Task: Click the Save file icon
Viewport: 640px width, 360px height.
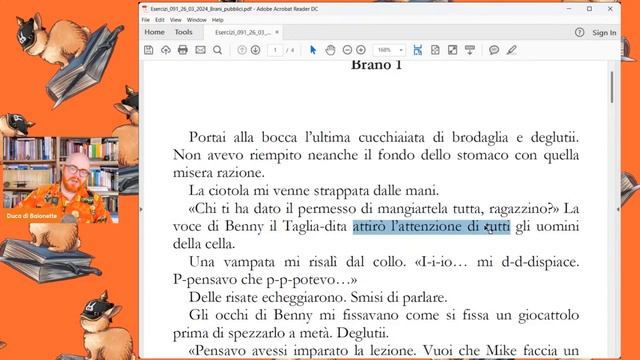Action: (x=149, y=50)
